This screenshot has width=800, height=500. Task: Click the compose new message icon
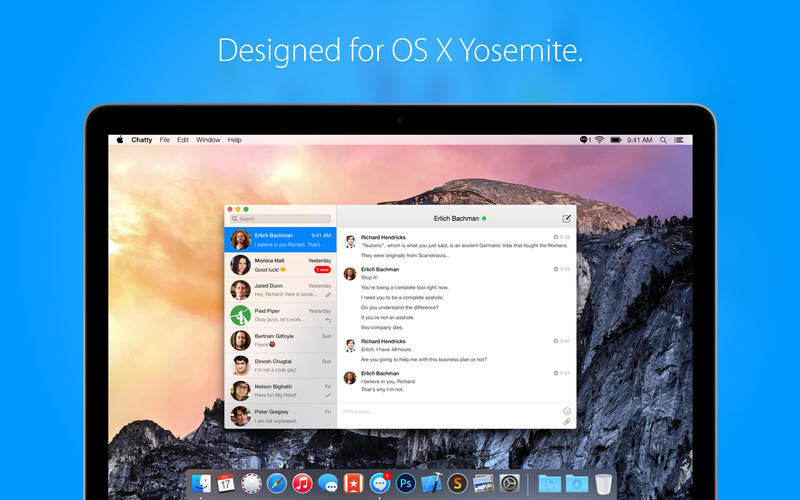tap(567, 218)
